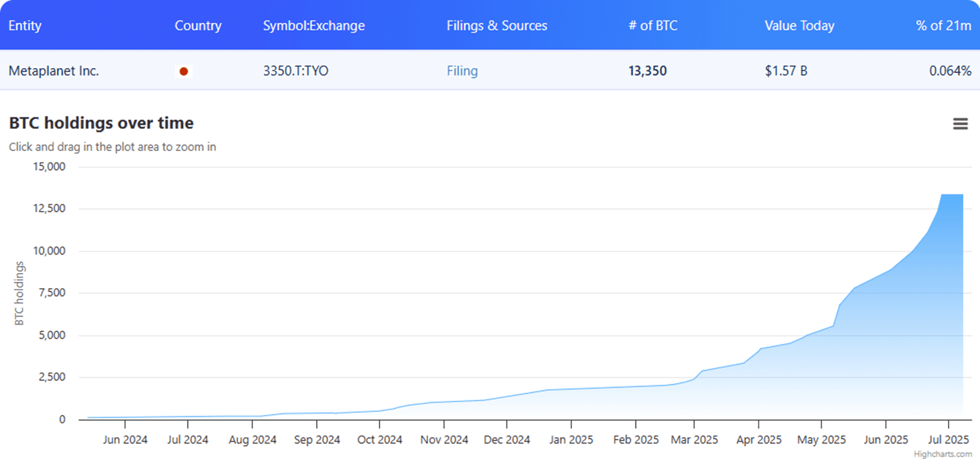Click the Jul 2025 axis tick label

click(948, 440)
